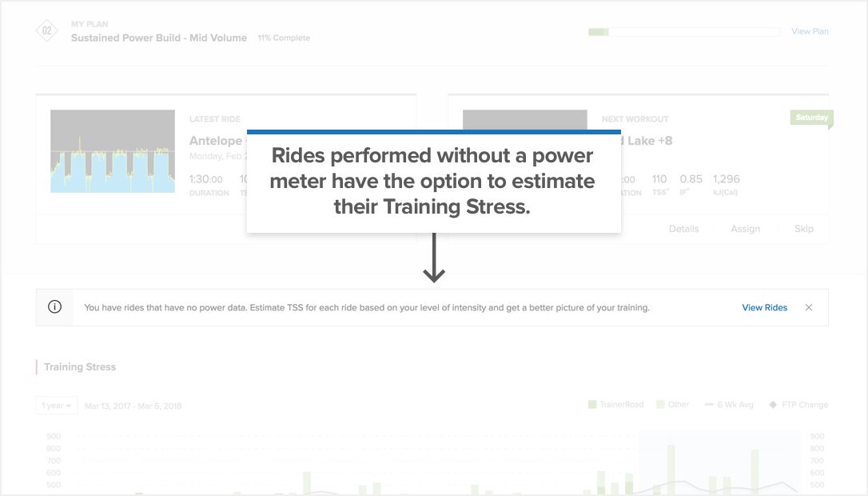Open next workout graph thumbnail
Viewport: 868px width, 496px height.
[525, 120]
